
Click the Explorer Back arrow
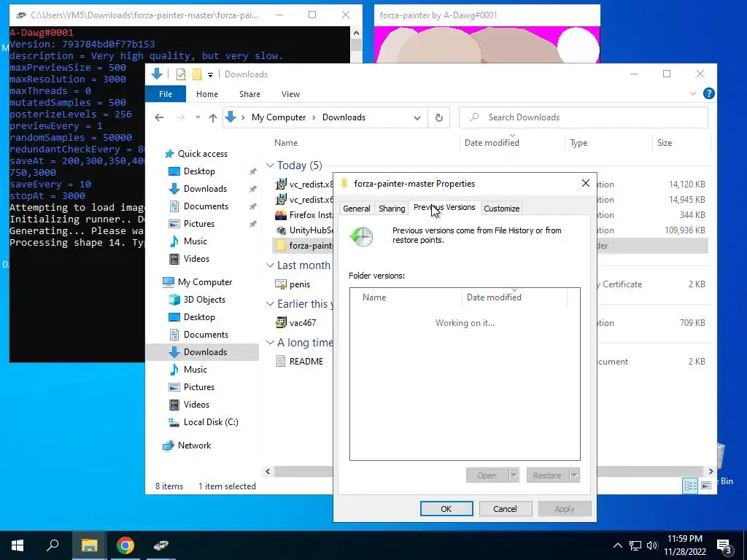pyautogui.click(x=159, y=117)
